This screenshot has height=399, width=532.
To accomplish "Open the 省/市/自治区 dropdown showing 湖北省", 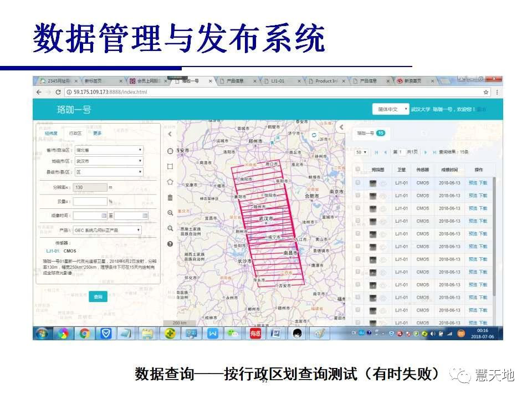I will tap(109, 150).
